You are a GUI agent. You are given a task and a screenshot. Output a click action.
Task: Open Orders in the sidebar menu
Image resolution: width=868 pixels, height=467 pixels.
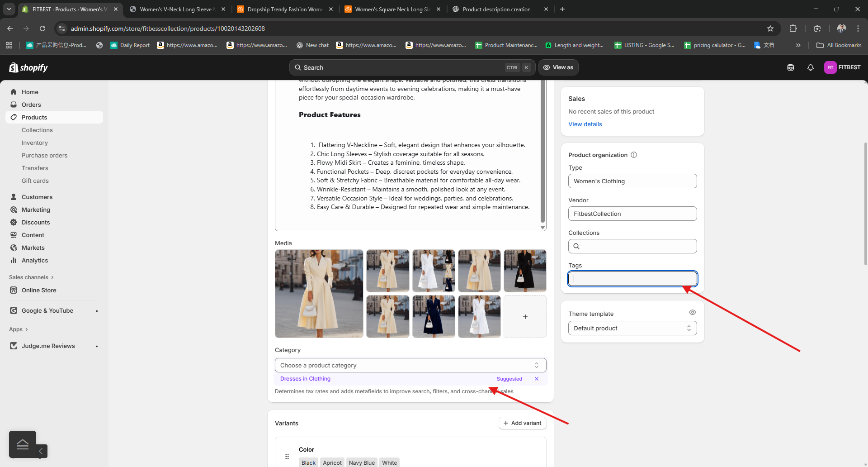[31, 105]
